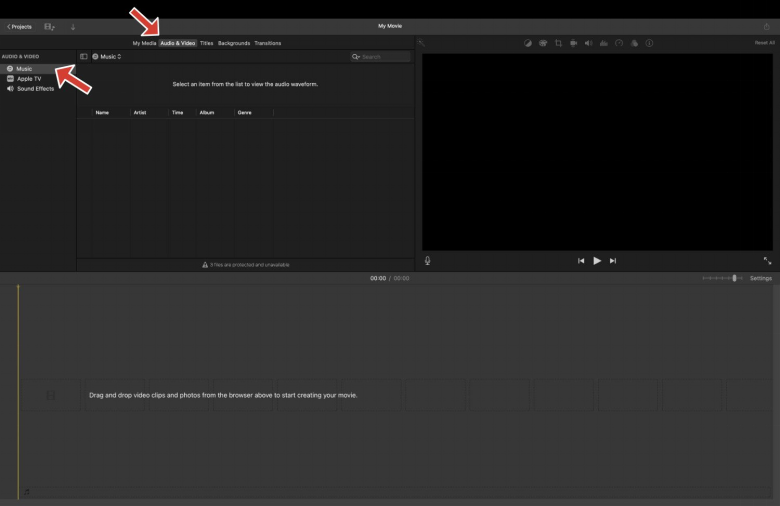Skip to the next clip
Viewport: 780px width, 506px height.
tap(613, 261)
